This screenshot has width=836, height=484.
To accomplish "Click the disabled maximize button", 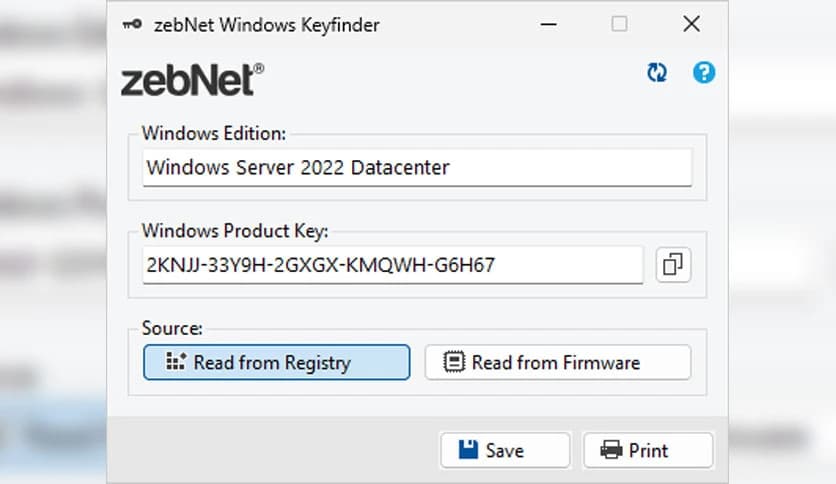I will tap(619, 24).
